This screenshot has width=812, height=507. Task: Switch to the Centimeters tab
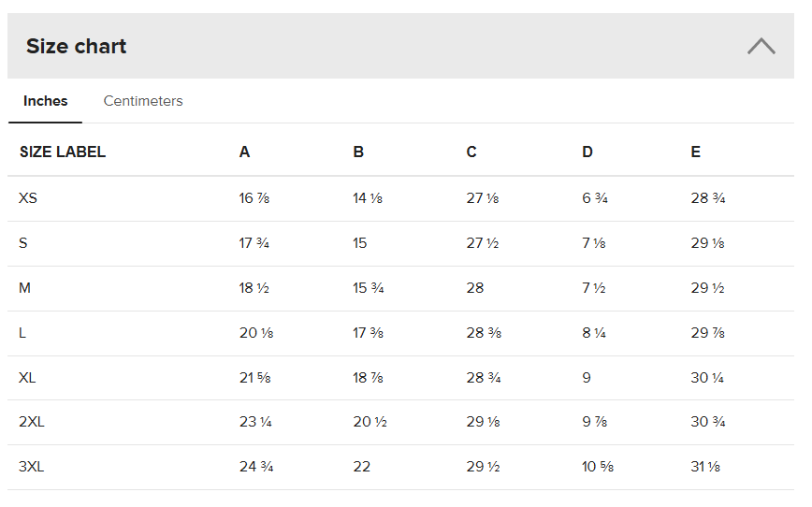[143, 101]
